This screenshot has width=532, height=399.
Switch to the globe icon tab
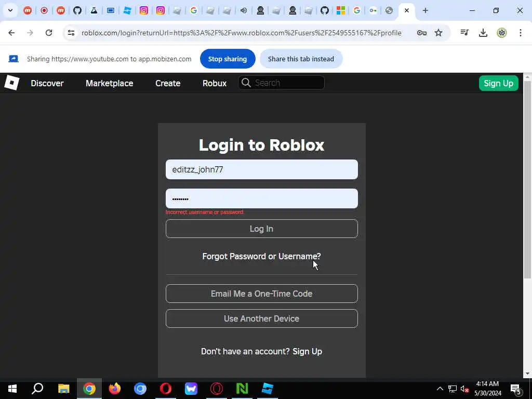coord(389,10)
